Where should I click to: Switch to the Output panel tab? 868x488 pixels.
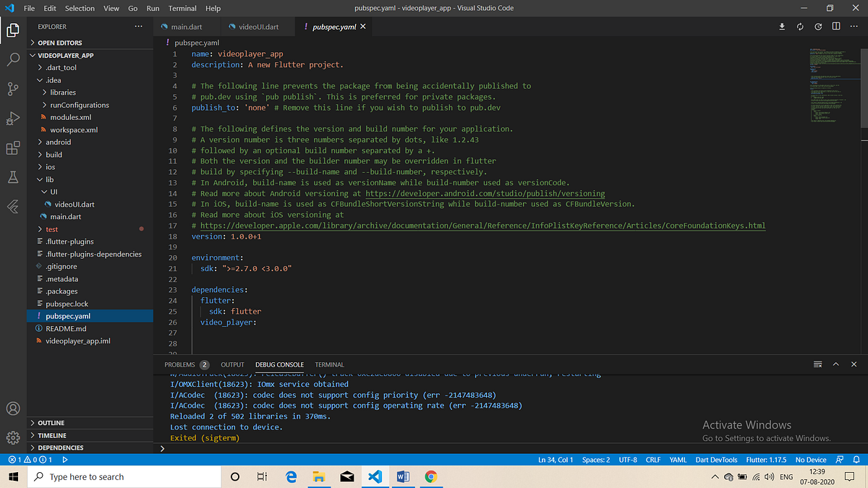232,364
